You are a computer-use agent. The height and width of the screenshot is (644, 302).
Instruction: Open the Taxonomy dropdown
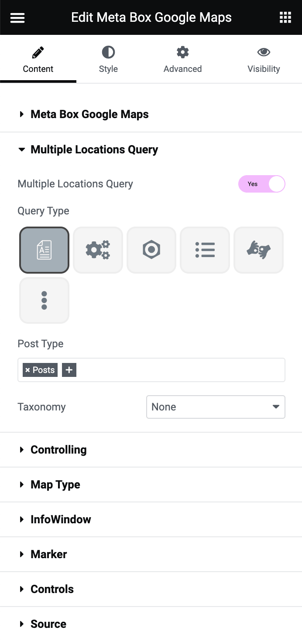(x=216, y=407)
